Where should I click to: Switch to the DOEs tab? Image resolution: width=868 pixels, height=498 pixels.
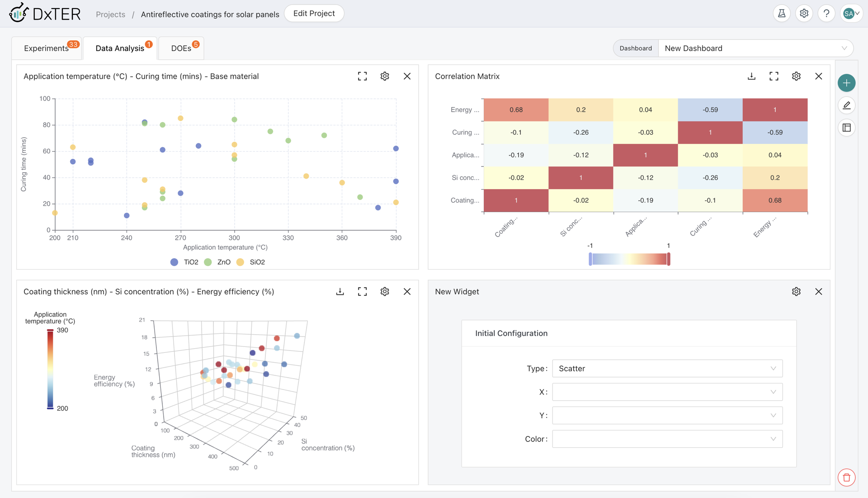[x=181, y=48]
